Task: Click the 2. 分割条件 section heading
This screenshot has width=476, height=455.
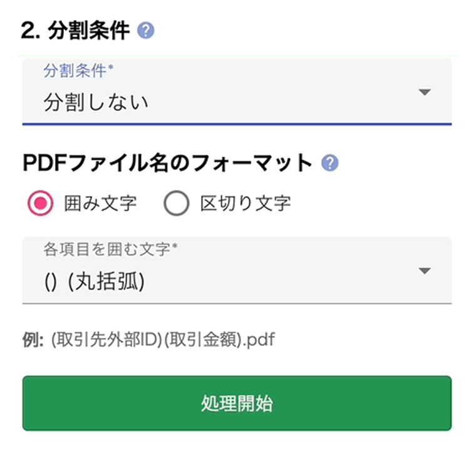Action: tap(75, 31)
